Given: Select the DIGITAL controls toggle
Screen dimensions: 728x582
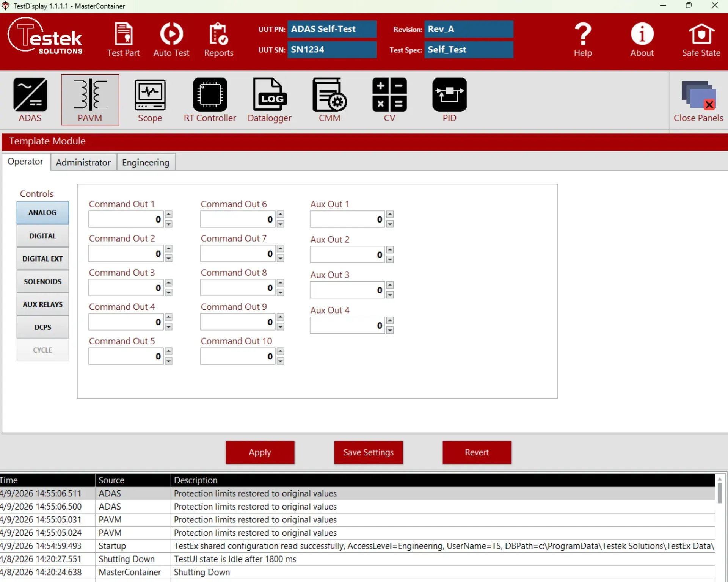Looking at the screenshot, I should (42, 236).
